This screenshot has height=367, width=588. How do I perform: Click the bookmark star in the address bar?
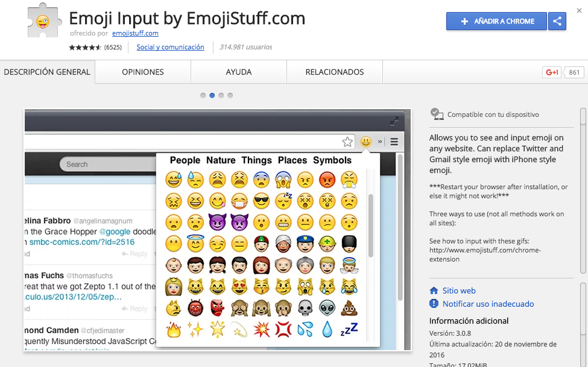[347, 142]
